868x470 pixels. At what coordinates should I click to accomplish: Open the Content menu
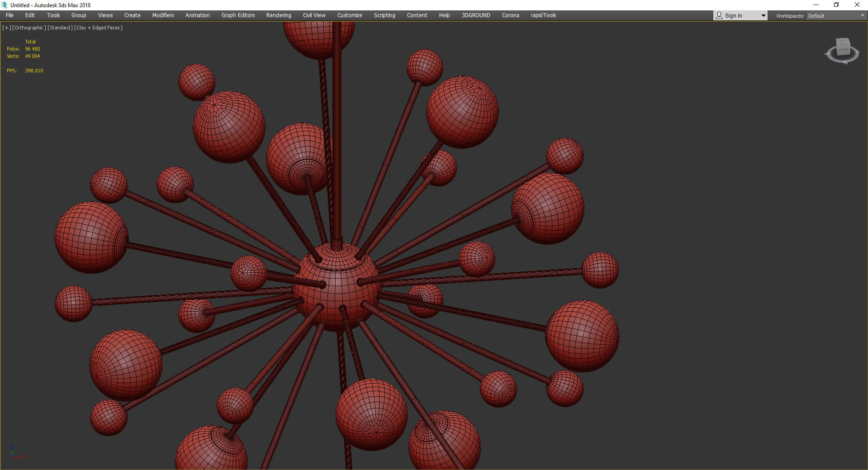coord(417,15)
